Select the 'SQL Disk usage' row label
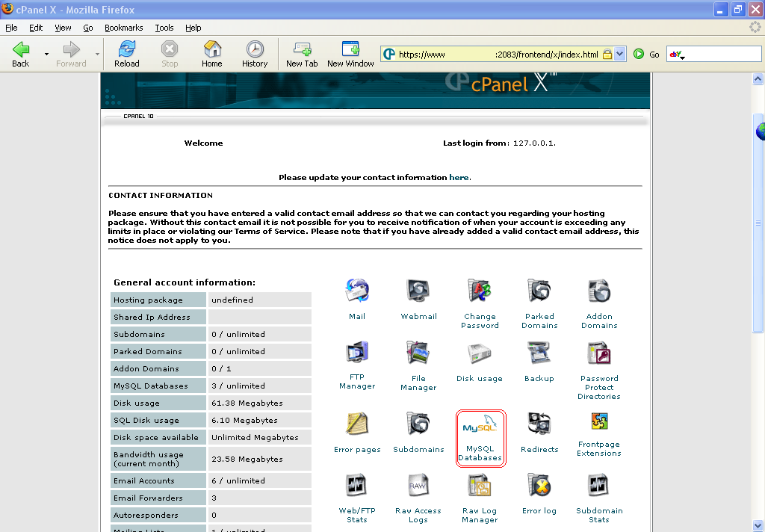 tap(146, 420)
